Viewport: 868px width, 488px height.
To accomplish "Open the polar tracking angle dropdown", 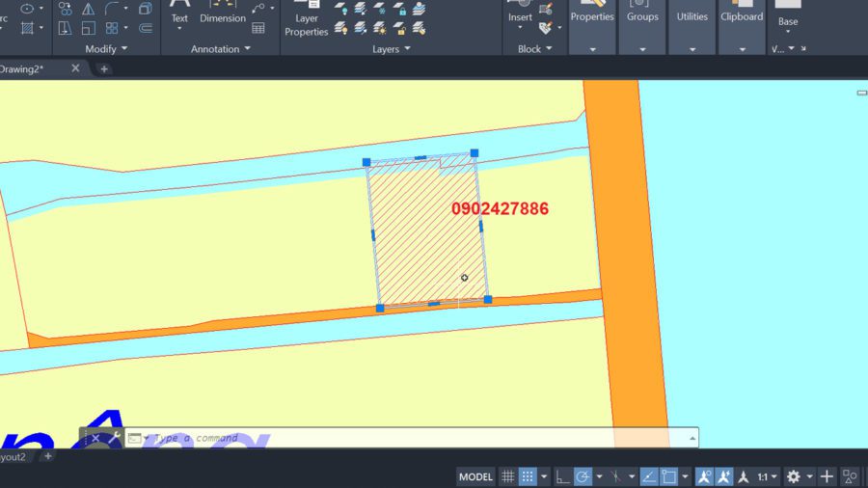I will (599, 476).
